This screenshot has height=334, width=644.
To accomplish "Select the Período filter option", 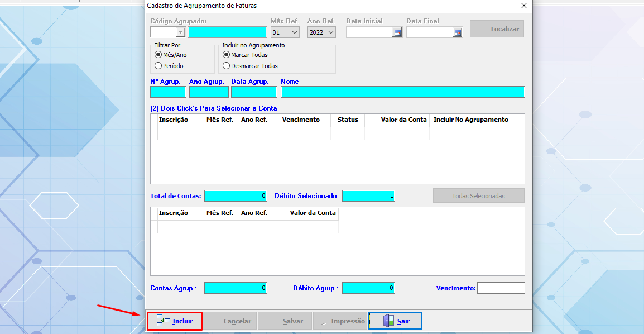I will [158, 66].
